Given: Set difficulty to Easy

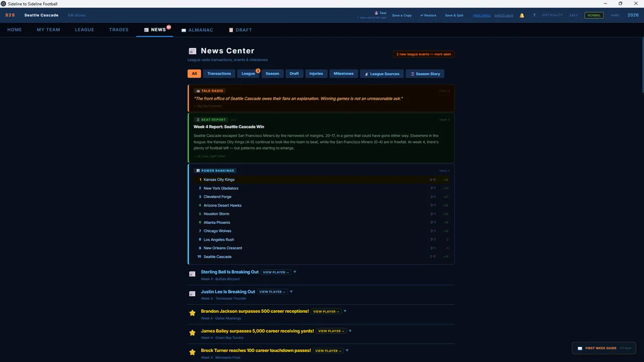Looking at the screenshot, I should pos(574,15).
